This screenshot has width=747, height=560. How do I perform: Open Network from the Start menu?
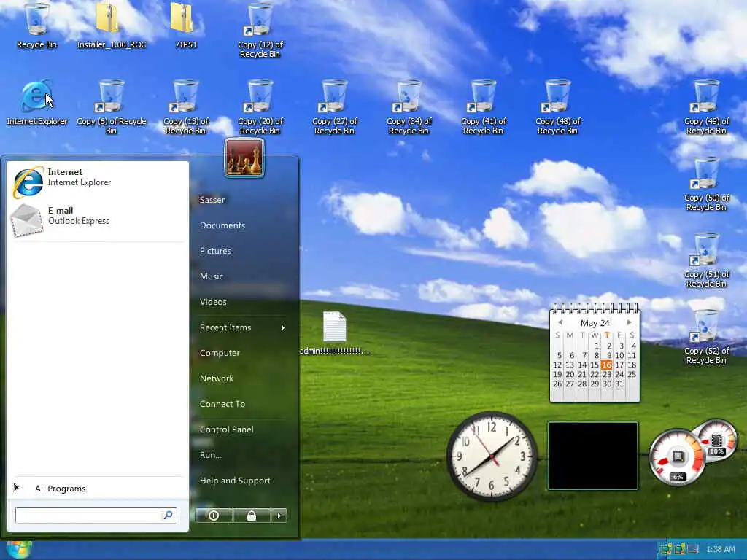217,378
